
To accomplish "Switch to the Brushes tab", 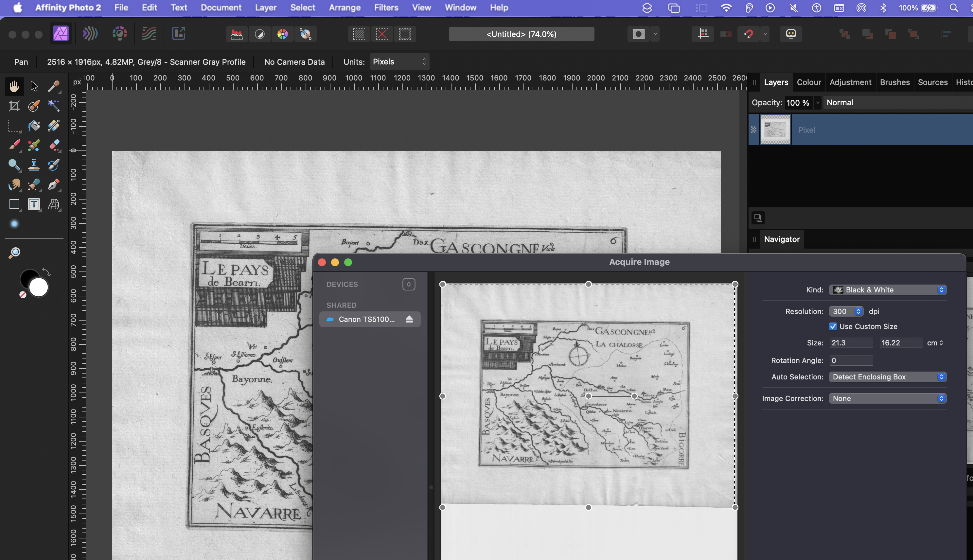I will pyautogui.click(x=894, y=82).
